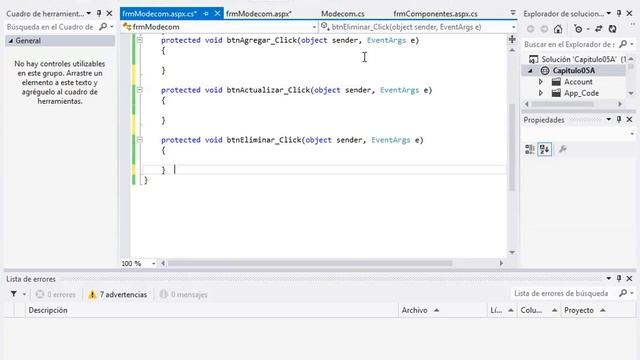Collapse the btnEliminar_Click method outline
This screenshot has height=360, width=640.
[140, 140]
